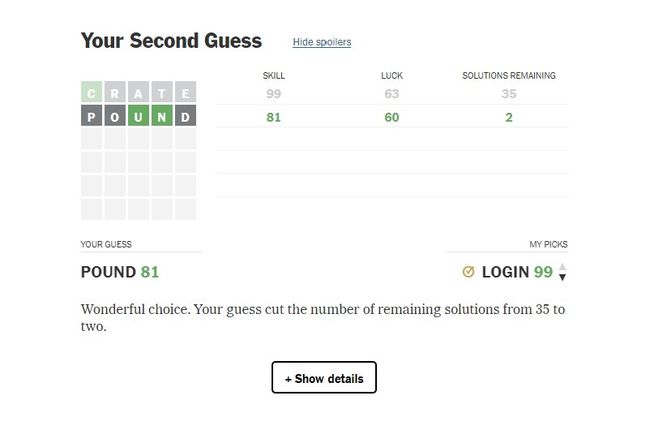Viewport: 650px width, 443px height.
Task: Click the LOGIN 99 pick
Action: [517, 272]
